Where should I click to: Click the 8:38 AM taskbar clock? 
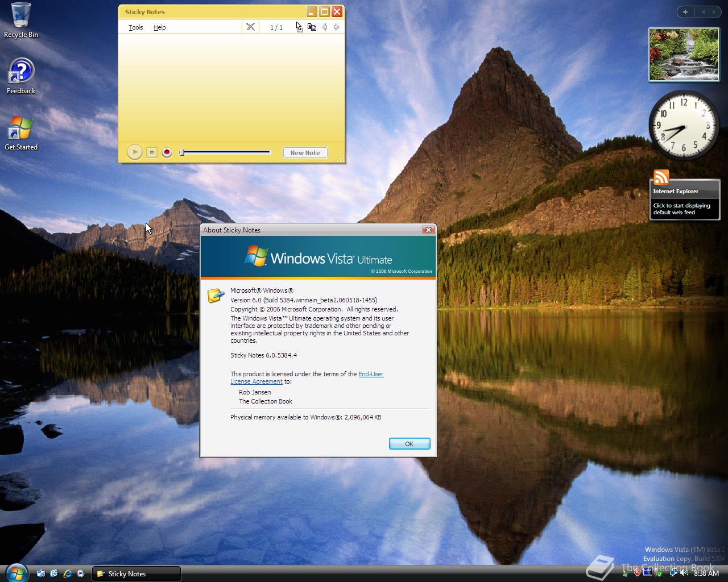[706, 573]
